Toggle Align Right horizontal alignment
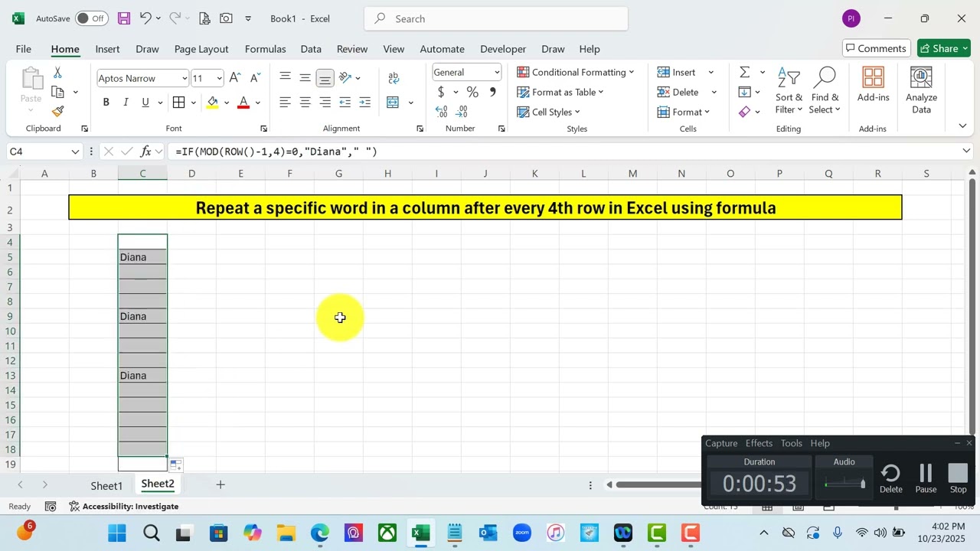The image size is (980, 551). [325, 103]
